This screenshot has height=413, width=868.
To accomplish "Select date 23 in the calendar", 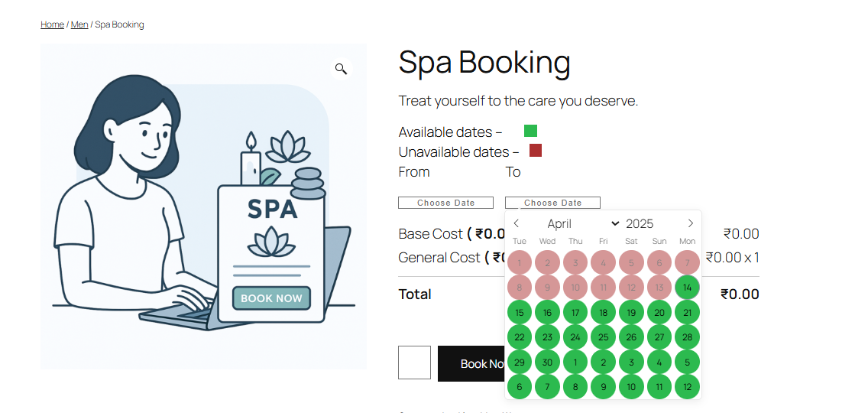I will click(x=548, y=337).
